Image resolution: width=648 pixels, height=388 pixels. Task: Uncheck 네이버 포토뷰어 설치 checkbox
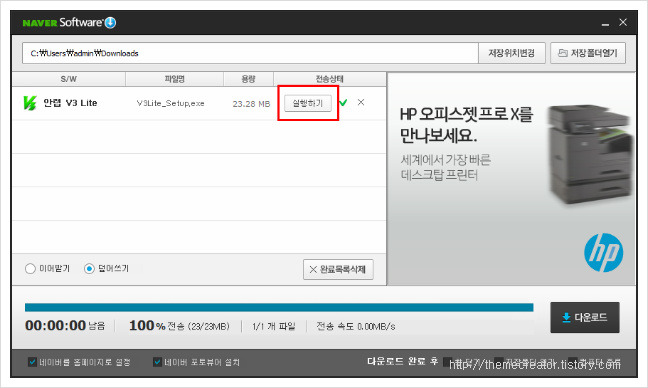157,362
